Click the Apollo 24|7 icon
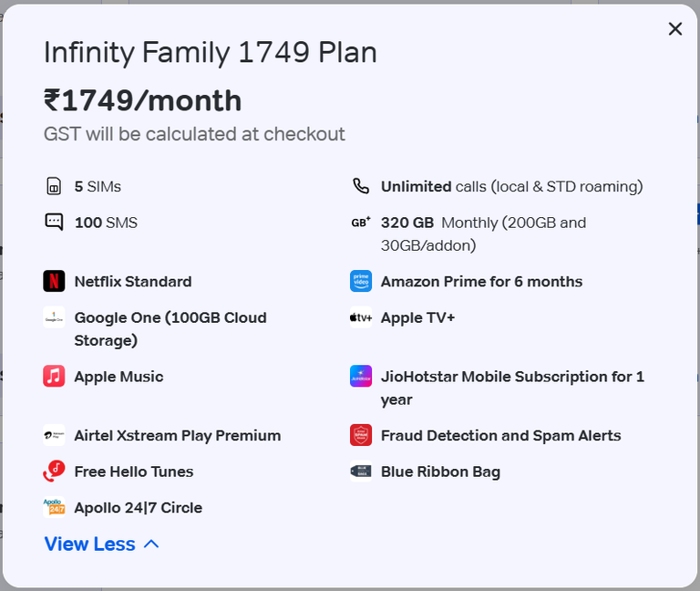 (x=54, y=507)
